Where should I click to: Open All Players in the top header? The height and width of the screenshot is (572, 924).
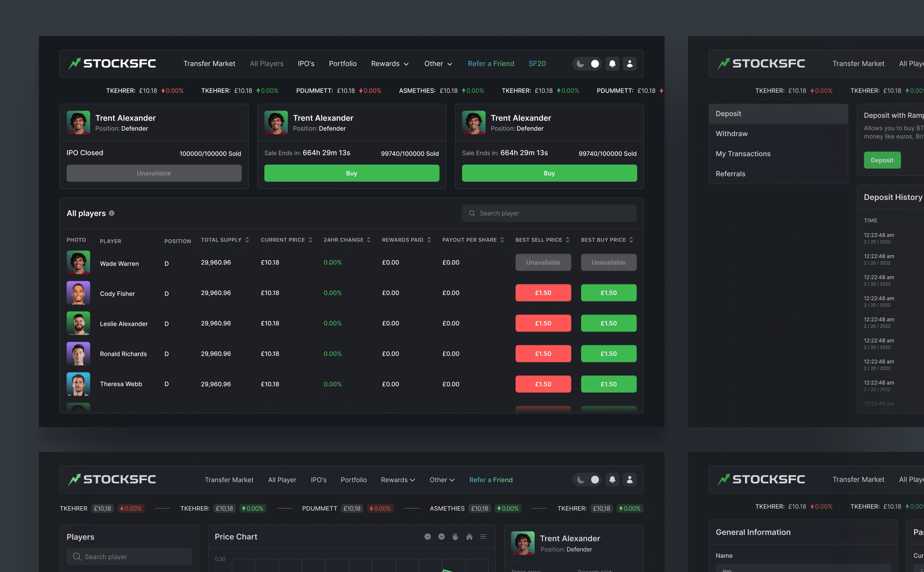click(x=267, y=64)
